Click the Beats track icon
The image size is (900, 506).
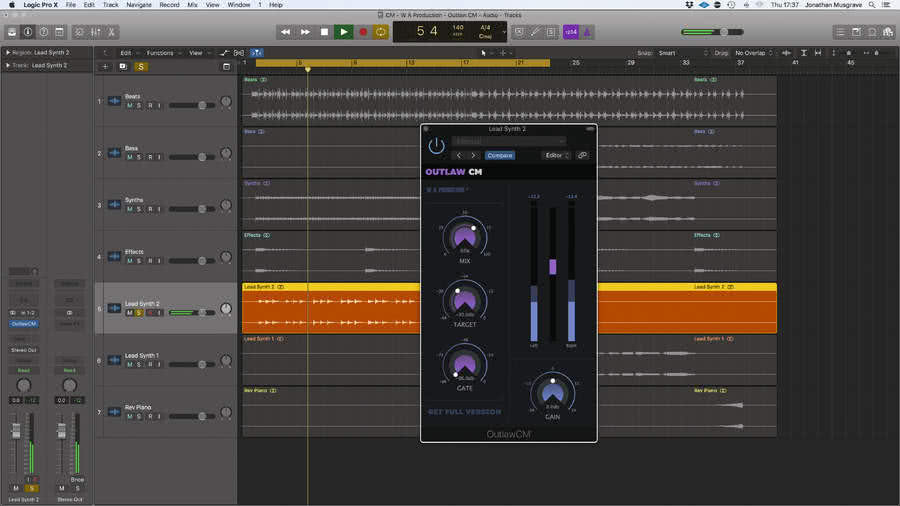pyautogui.click(x=114, y=101)
